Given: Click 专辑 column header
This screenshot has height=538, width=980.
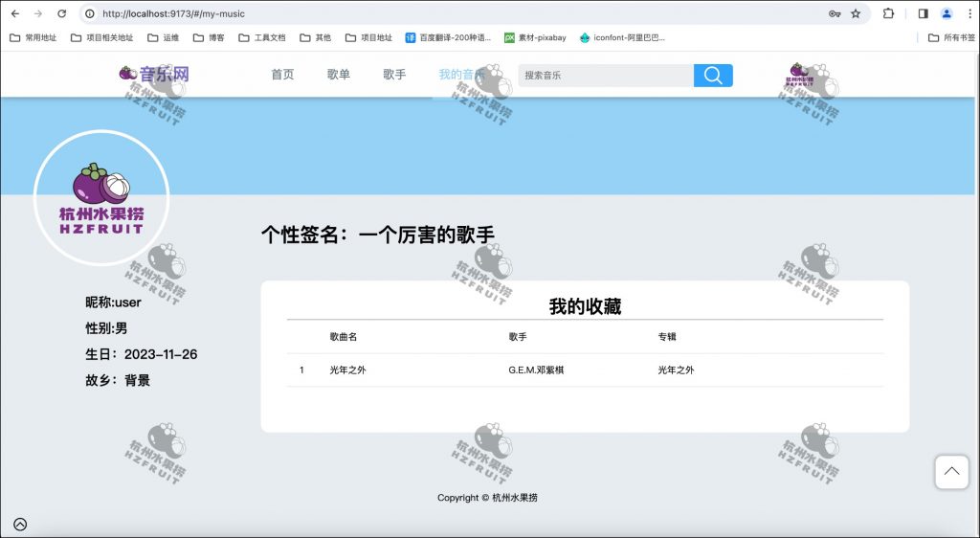Looking at the screenshot, I should tap(667, 337).
